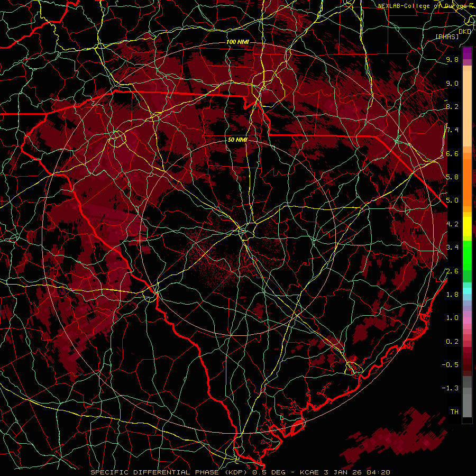Pick the purple swatch at the color bar top
The height and width of the screenshot is (476, 476).
pos(467,53)
